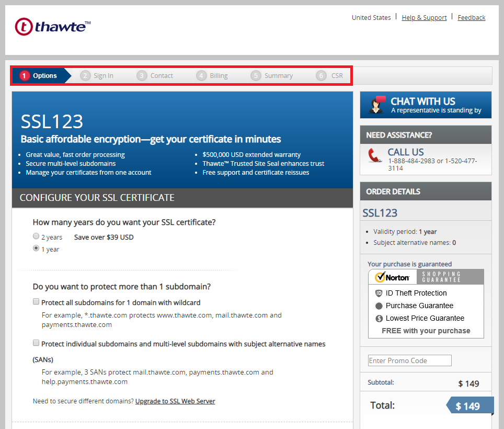The width and height of the screenshot is (504, 429).
Task: Click Great value, fast order processing bullet
Action: pos(75,155)
